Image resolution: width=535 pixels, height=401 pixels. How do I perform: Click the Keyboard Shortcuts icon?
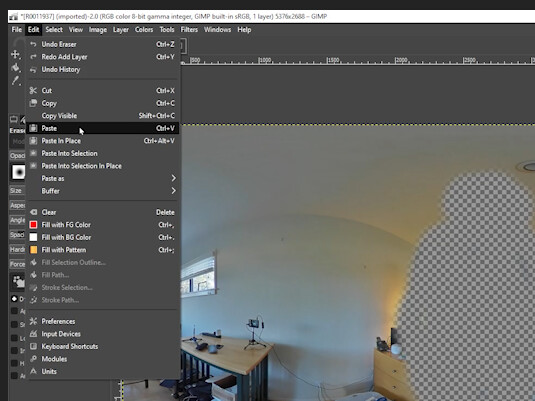33,346
